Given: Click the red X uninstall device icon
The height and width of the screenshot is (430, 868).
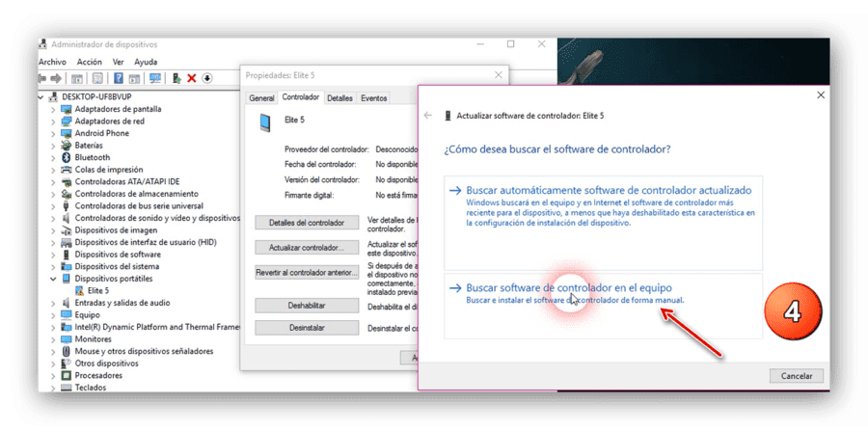Looking at the screenshot, I should (192, 78).
